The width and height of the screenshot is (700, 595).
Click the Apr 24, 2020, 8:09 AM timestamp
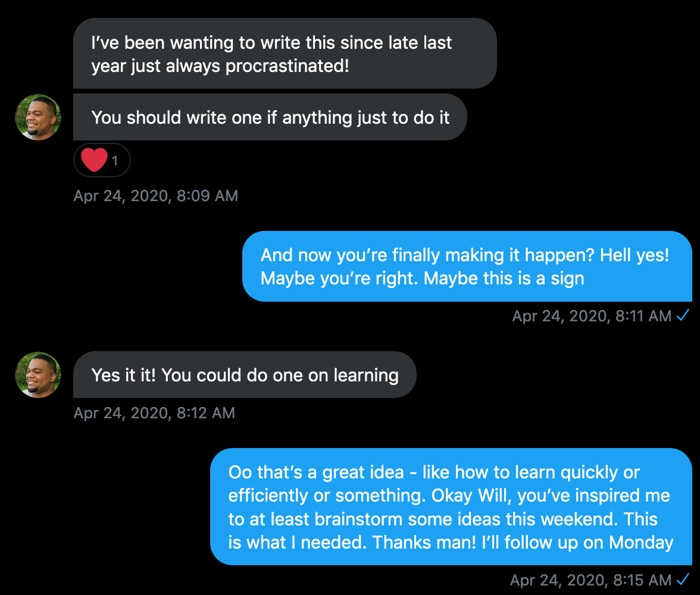click(x=155, y=196)
